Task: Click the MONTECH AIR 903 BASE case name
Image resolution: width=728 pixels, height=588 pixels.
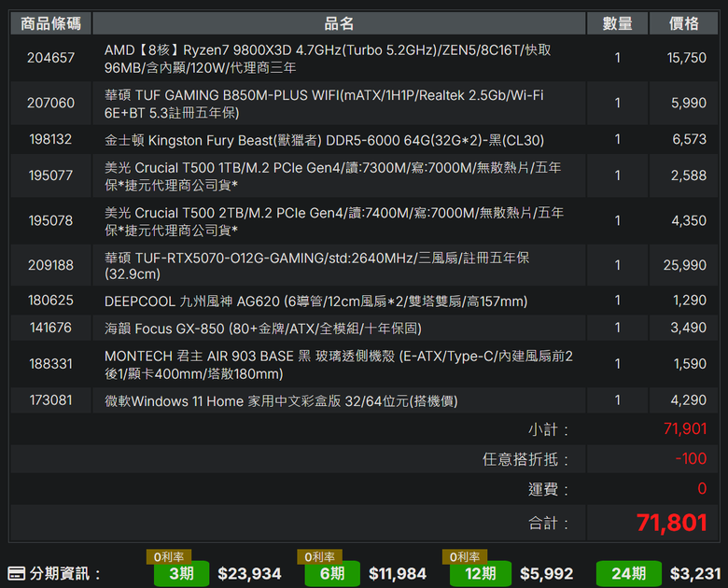Action: (339, 365)
